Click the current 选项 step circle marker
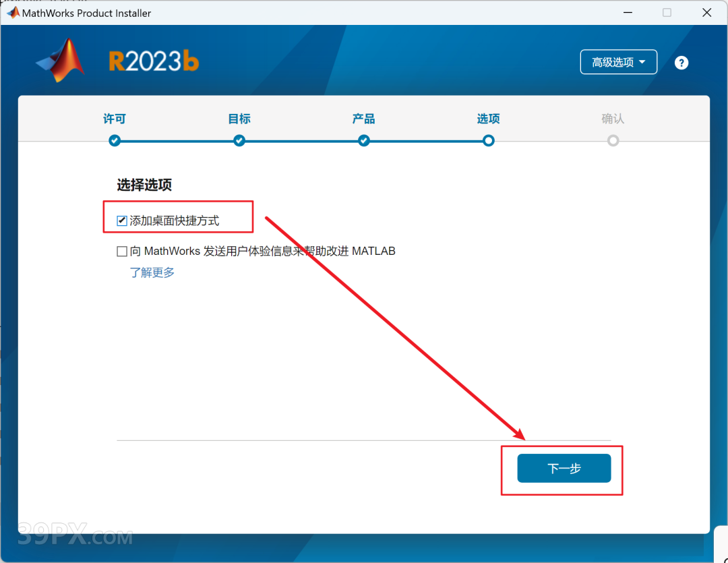The width and height of the screenshot is (728, 563). [489, 140]
